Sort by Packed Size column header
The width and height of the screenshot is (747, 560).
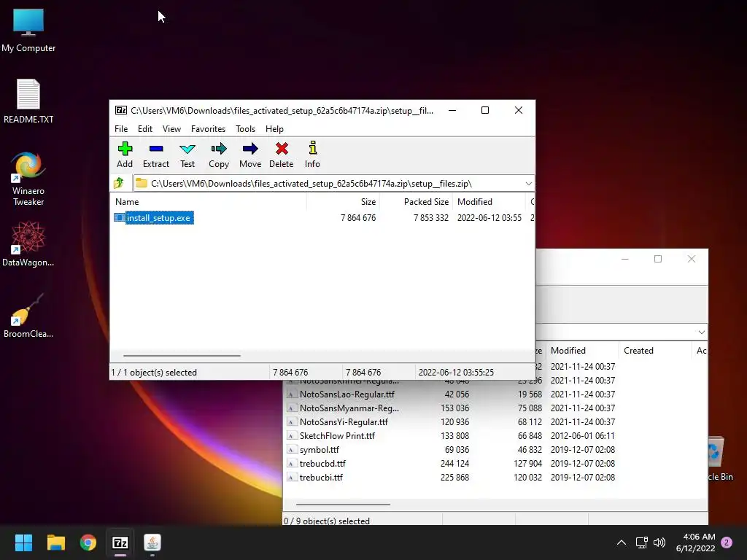click(x=417, y=202)
